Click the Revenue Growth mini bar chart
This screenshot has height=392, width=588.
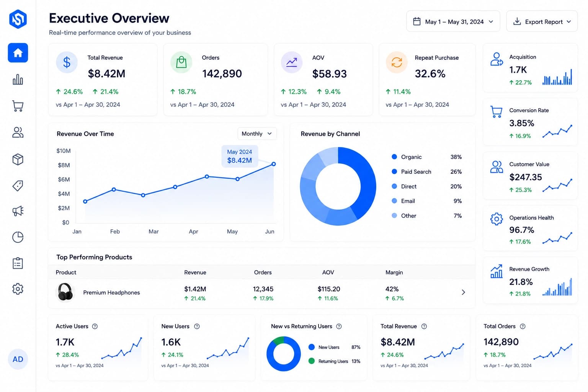557,287
